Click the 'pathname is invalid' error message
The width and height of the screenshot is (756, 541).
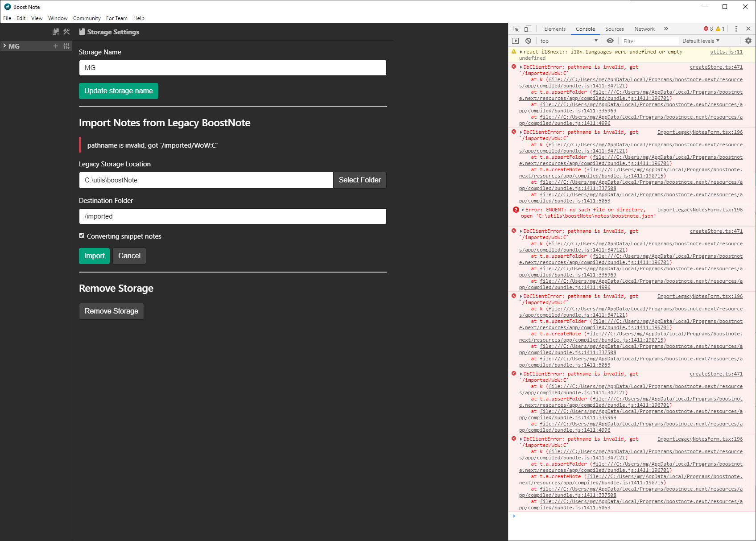[x=152, y=145]
